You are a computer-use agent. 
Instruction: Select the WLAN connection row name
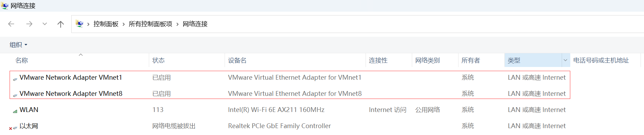pos(29,110)
